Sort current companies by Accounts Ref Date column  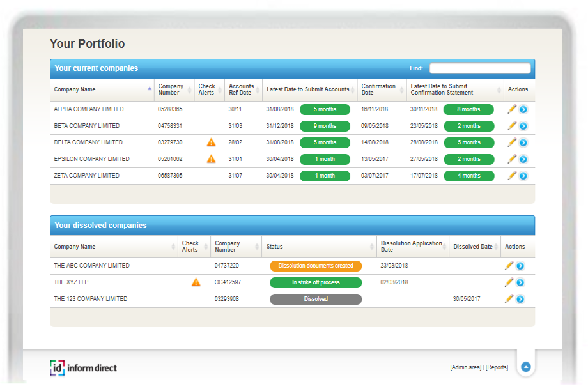242,89
